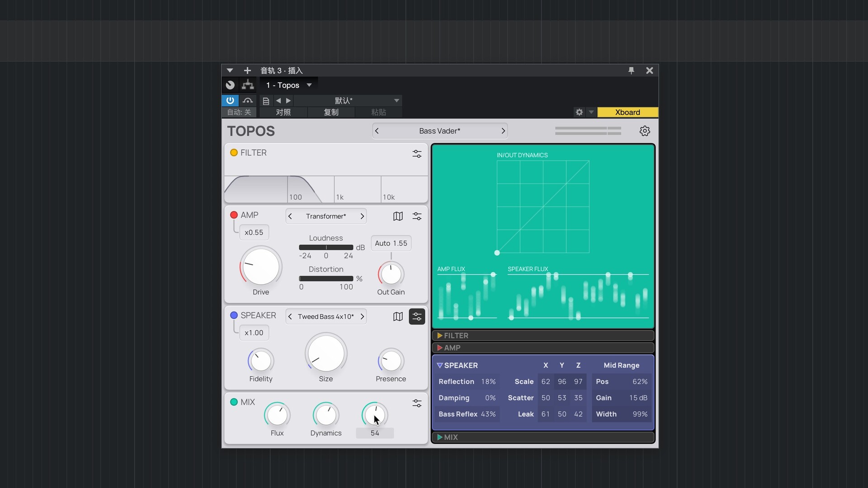This screenshot has height=488, width=868.
Task: Open MIX advanced settings sliders icon
Action: [x=417, y=403]
